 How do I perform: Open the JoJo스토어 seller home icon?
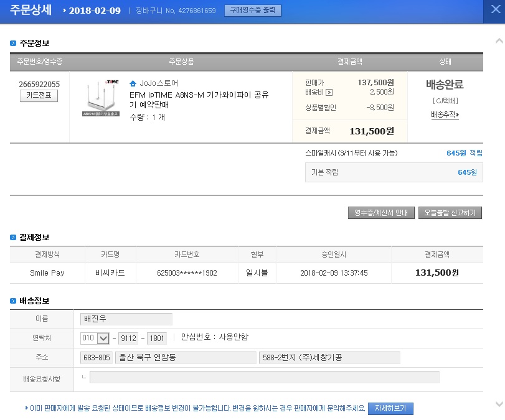pos(133,83)
